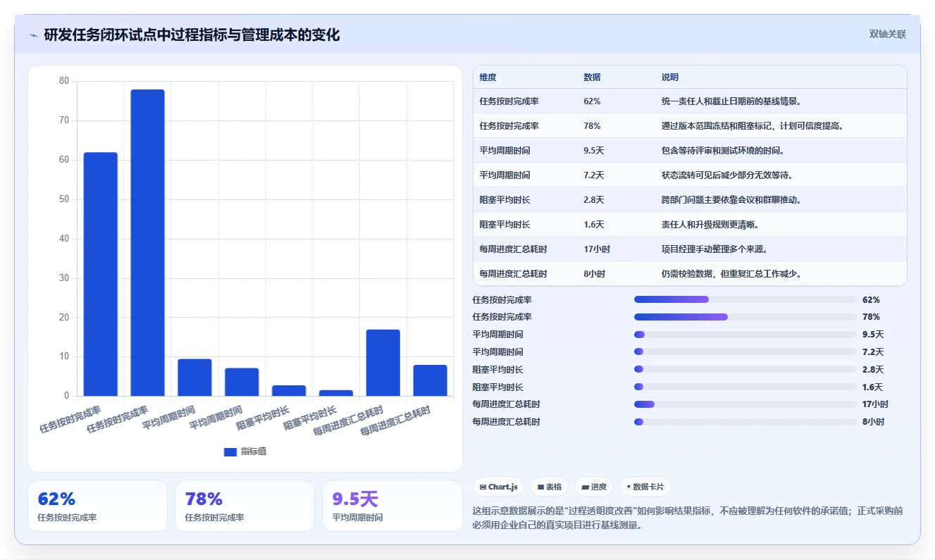
Task: Click the chart bar with value 62
Action: coord(101,274)
